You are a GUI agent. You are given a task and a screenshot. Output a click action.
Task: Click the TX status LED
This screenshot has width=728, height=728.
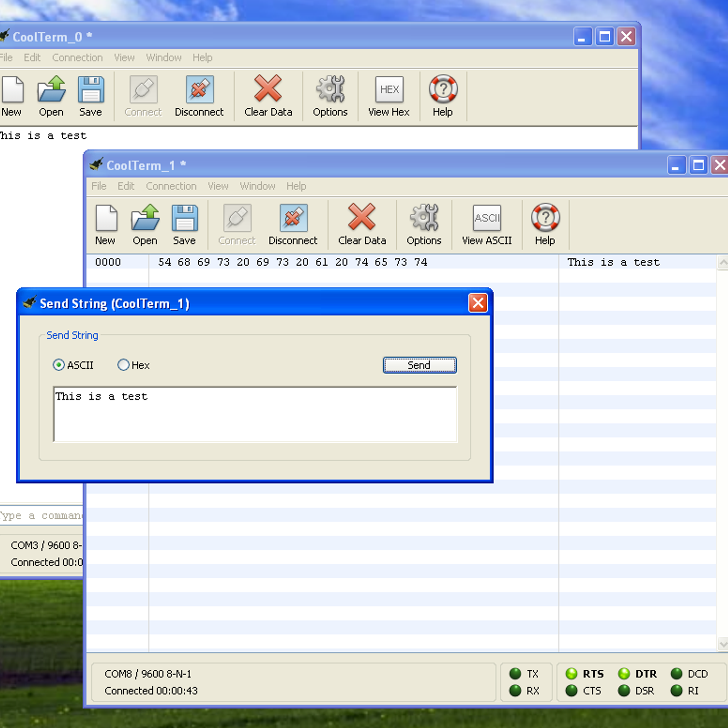515,673
